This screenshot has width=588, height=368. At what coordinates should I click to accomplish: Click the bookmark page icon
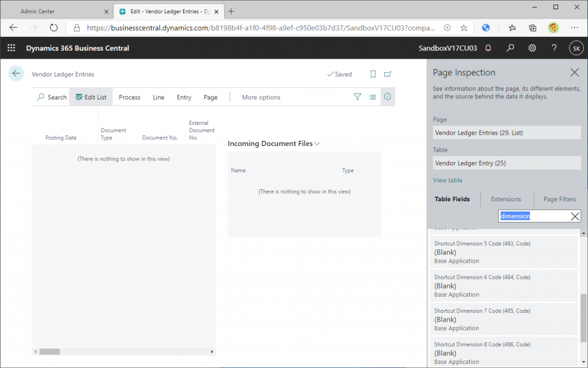[373, 74]
